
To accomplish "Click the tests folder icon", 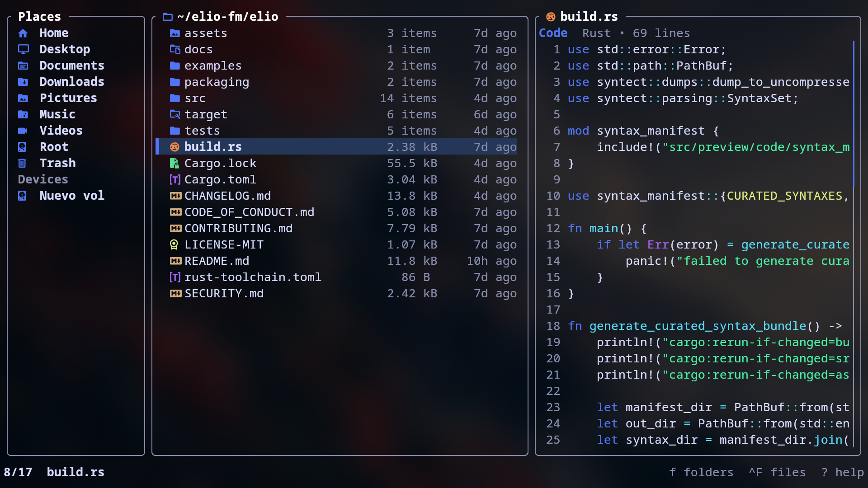I will pyautogui.click(x=175, y=131).
